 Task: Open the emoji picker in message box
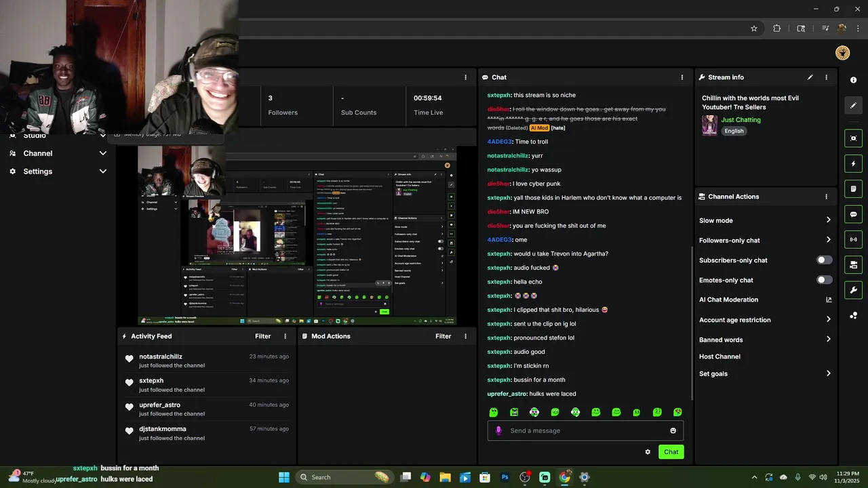tap(673, 430)
